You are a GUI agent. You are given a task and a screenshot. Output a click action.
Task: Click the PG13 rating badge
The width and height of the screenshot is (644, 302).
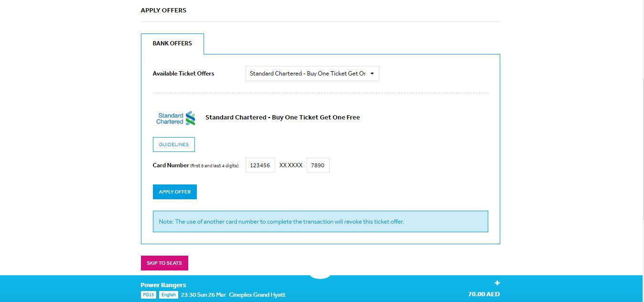(x=148, y=295)
